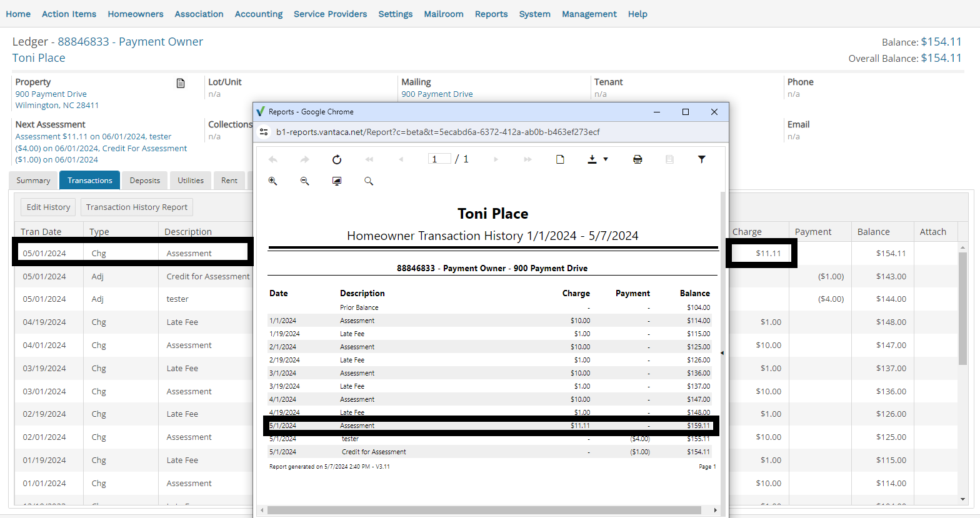Open the Reports menu
980x518 pixels.
(491, 14)
